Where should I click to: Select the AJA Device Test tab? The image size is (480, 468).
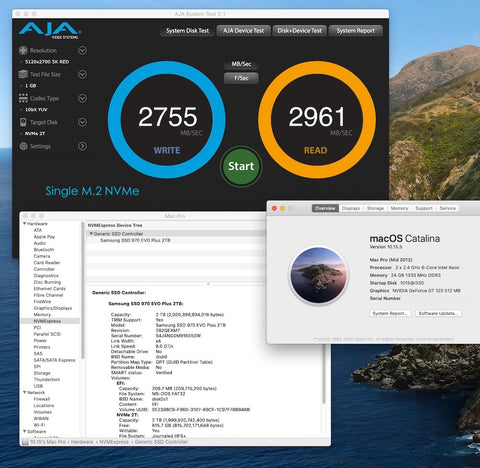coord(243,31)
